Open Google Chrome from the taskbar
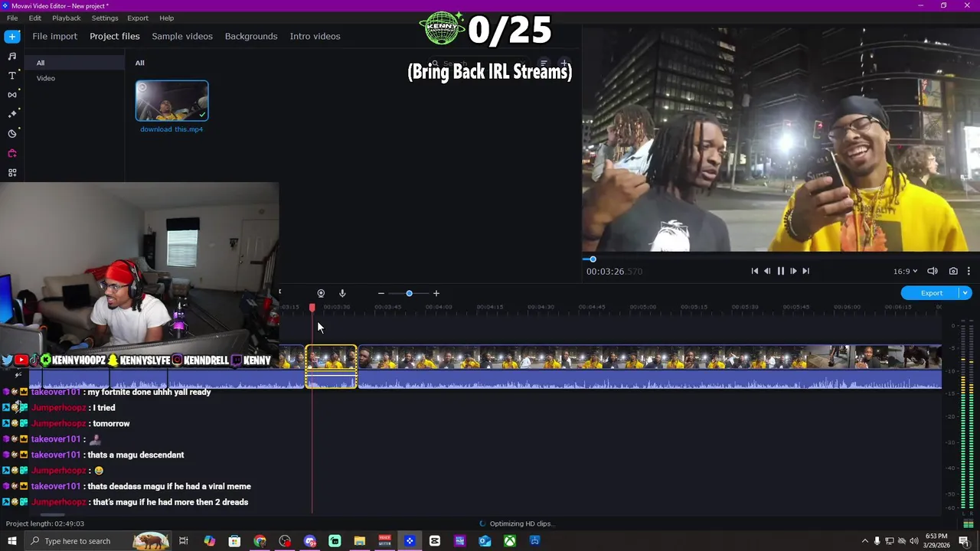Viewport: 980px width, 551px height. [260, 541]
